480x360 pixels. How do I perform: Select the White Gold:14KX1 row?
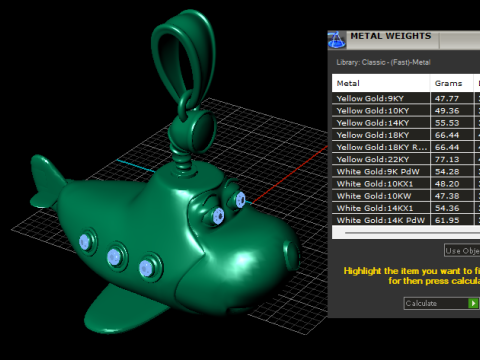pos(406,208)
